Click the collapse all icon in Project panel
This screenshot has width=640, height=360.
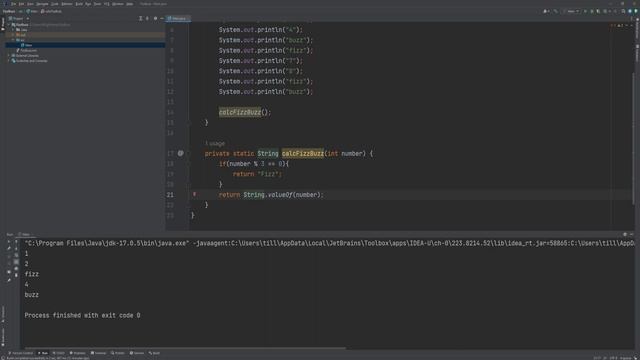click(147, 18)
